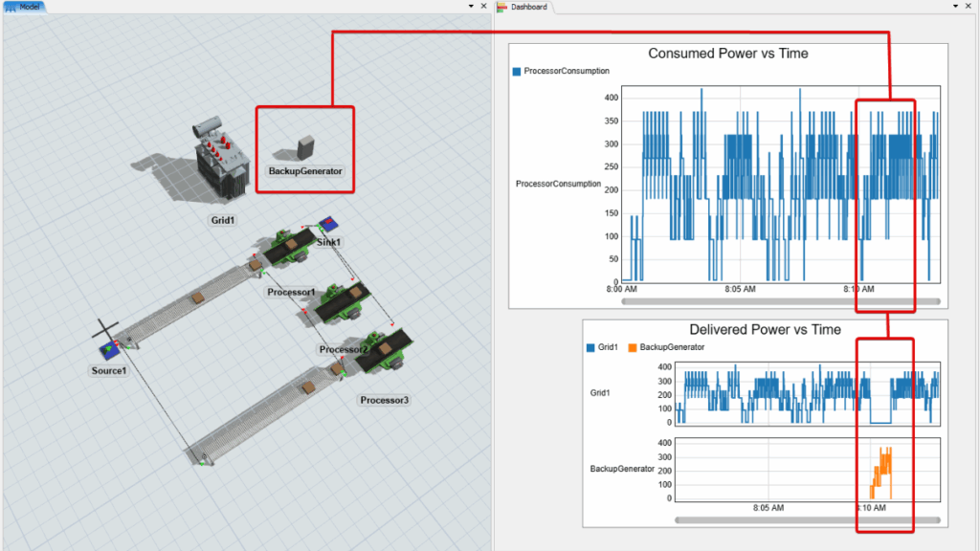Screen dimensions: 980x551
Task: Click the box on the upper conveyor
Action: tap(197, 298)
